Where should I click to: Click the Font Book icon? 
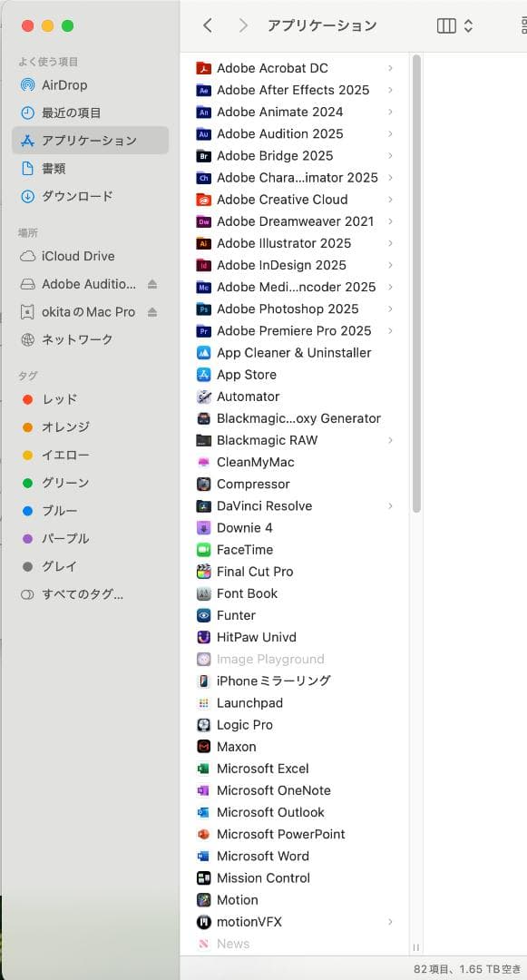[x=203, y=593]
